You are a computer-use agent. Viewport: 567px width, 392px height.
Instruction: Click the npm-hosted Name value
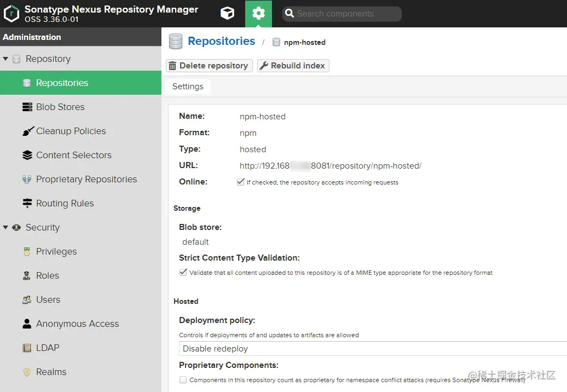coord(263,117)
